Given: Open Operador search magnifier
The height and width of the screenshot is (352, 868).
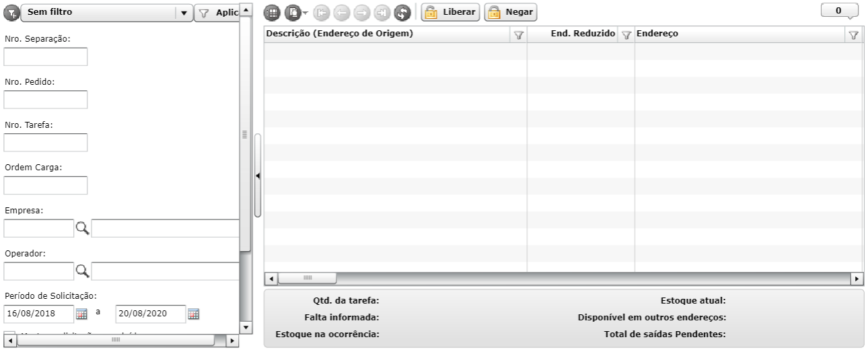Looking at the screenshot, I should click(82, 271).
